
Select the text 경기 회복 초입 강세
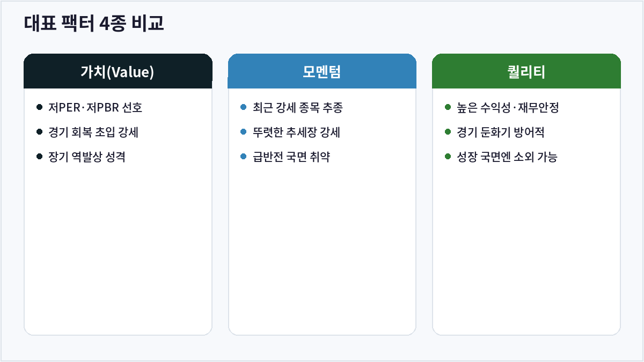(93, 132)
